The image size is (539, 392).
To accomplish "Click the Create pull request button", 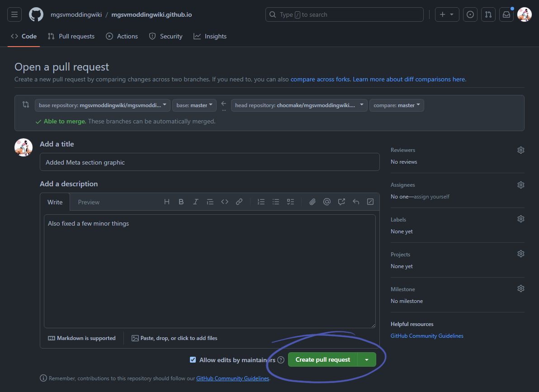I will click(322, 359).
